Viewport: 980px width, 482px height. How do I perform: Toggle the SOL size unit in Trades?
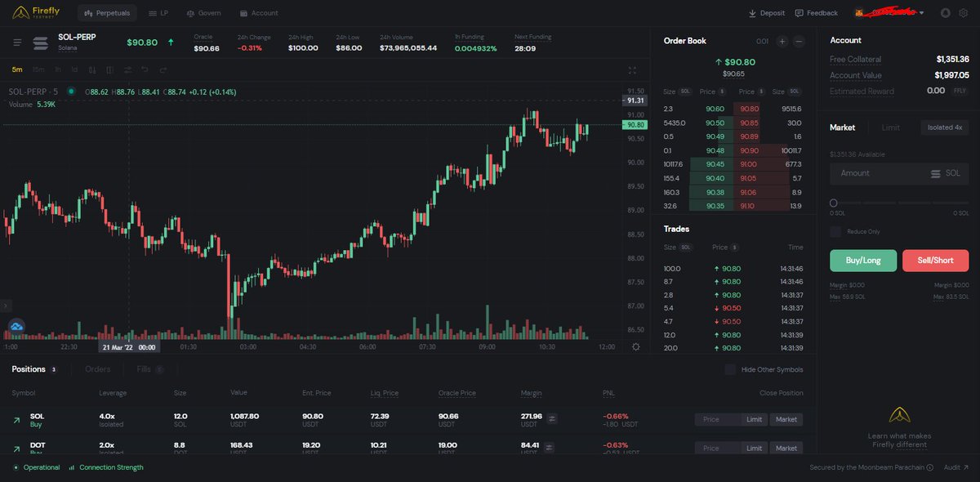point(685,247)
